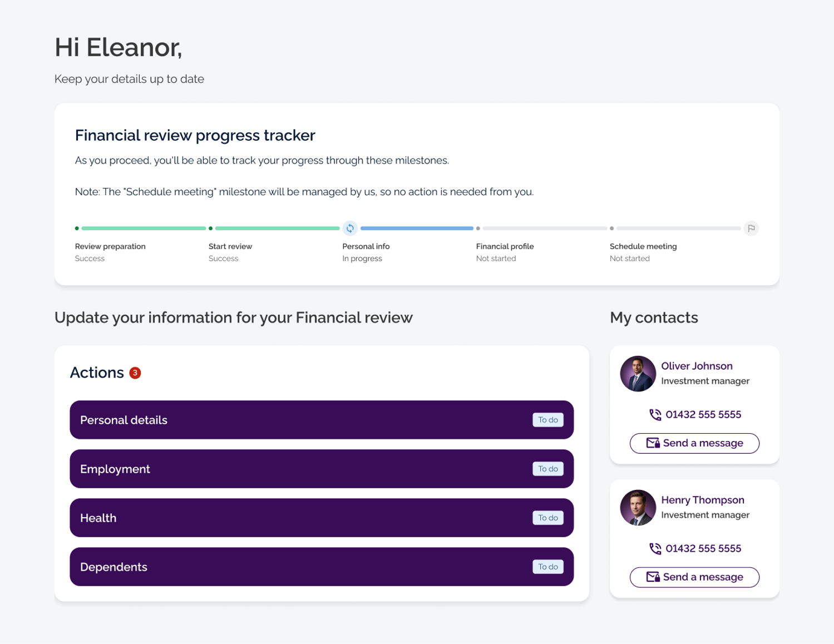The width and height of the screenshot is (834, 644).
Task: Click grey progress bar above Financial profile
Action: 545,228
